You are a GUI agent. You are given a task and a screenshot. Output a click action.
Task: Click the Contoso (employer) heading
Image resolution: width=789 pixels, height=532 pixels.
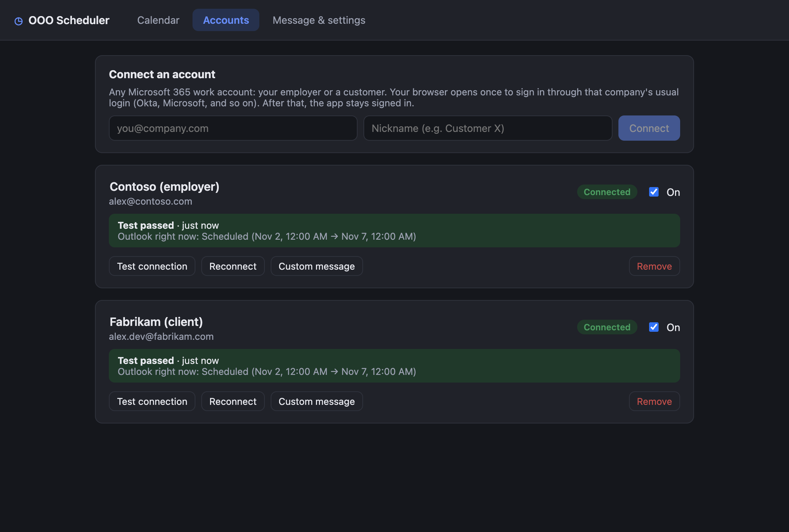(164, 187)
